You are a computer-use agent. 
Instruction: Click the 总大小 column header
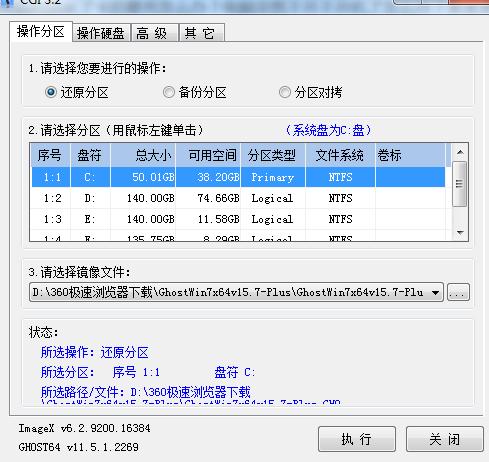pyautogui.click(x=143, y=155)
